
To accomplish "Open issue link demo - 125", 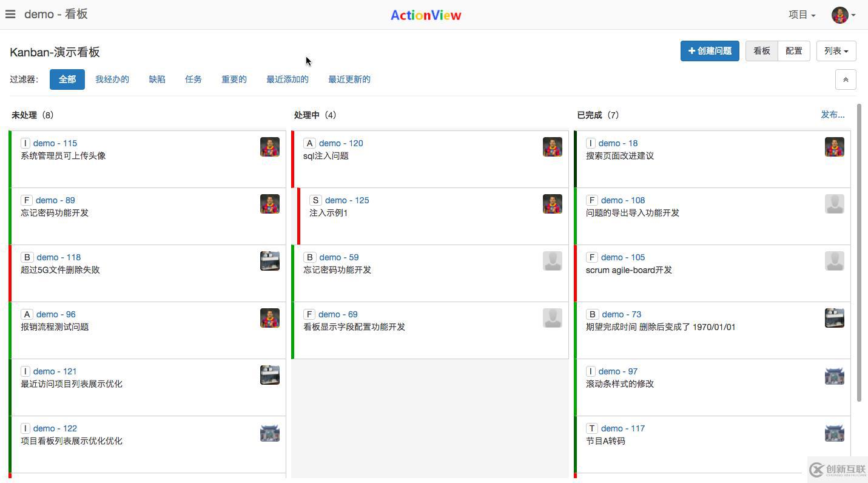I will click(347, 200).
